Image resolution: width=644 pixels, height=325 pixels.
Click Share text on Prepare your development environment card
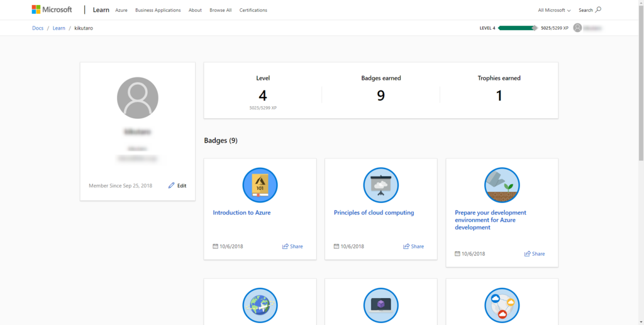pyautogui.click(x=538, y=253)
